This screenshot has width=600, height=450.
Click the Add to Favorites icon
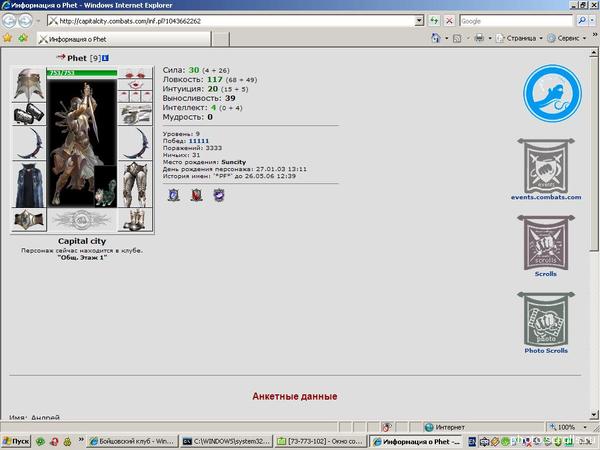click(x=23, y=38)
